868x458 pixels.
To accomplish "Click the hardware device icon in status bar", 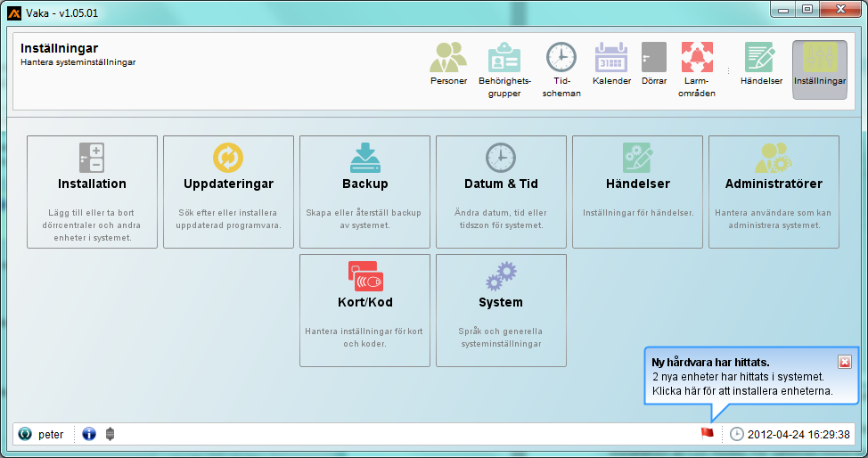I will coord(110,434).
